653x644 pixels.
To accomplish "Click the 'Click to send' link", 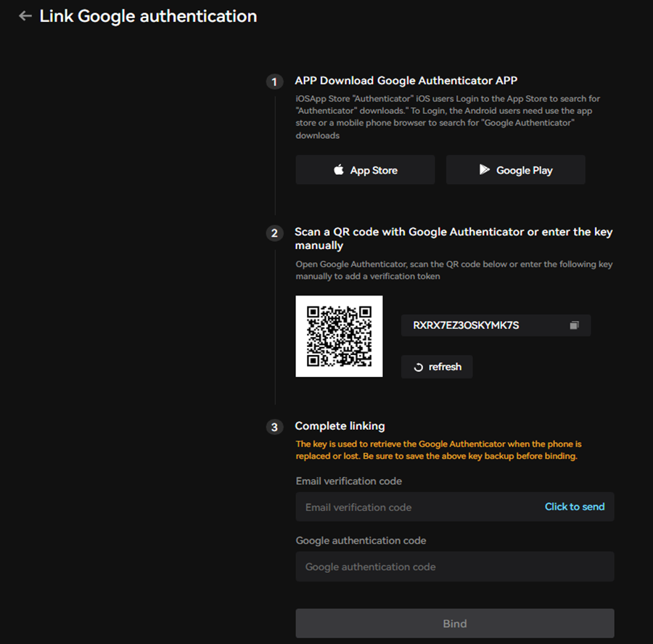I will coord(575,507).
